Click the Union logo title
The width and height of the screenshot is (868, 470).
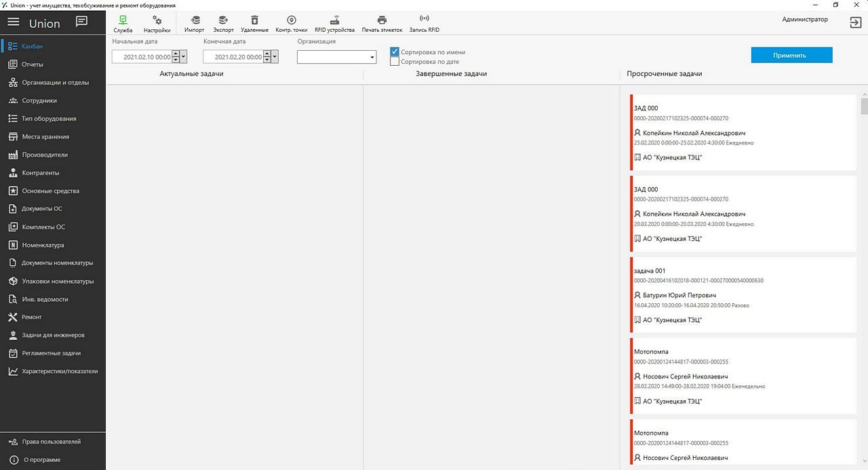[45, 23]
